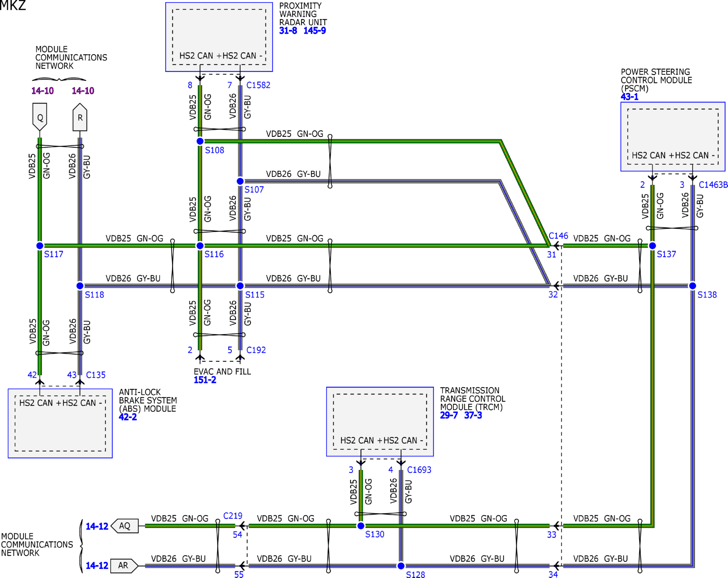The image size is (728, 578).
Task: Open TRCM reference link 29-7
Action: [449, 415]
